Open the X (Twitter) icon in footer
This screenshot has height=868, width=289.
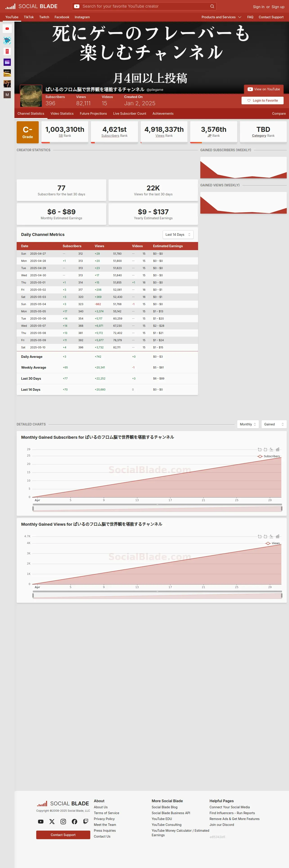click(52, 822)
